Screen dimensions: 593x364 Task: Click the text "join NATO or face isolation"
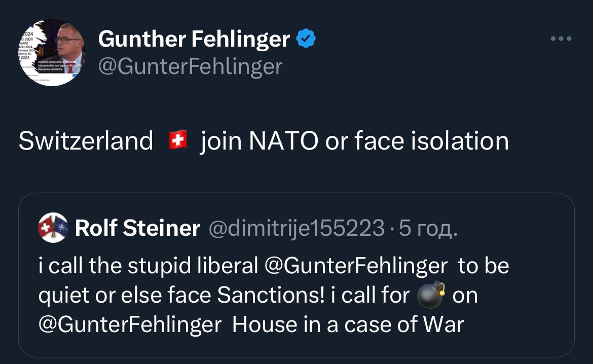354,140
